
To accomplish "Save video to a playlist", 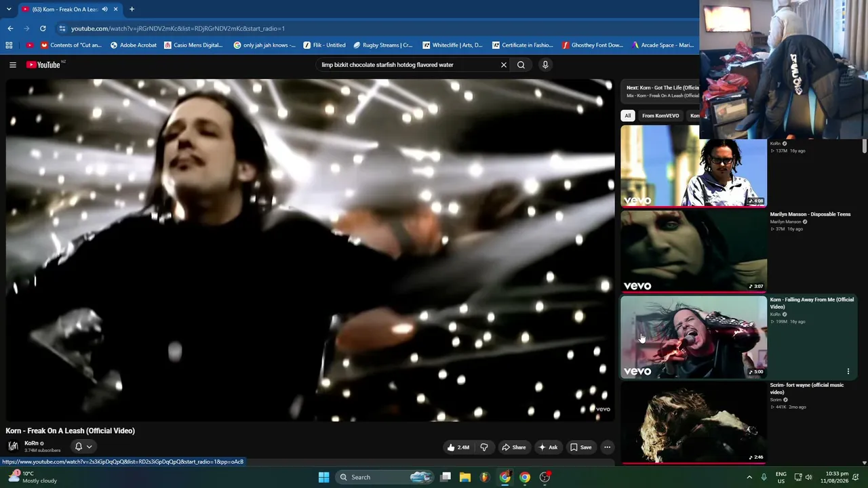I will [x=580, y=447].
